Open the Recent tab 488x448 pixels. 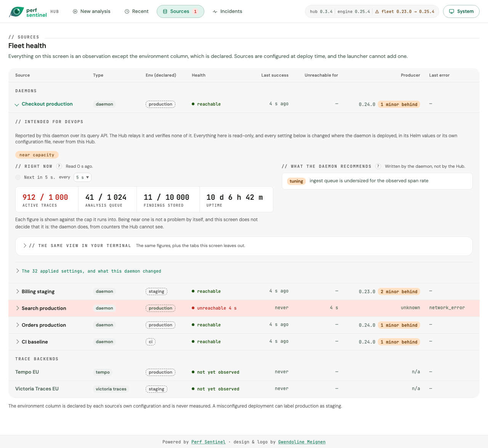136,11
